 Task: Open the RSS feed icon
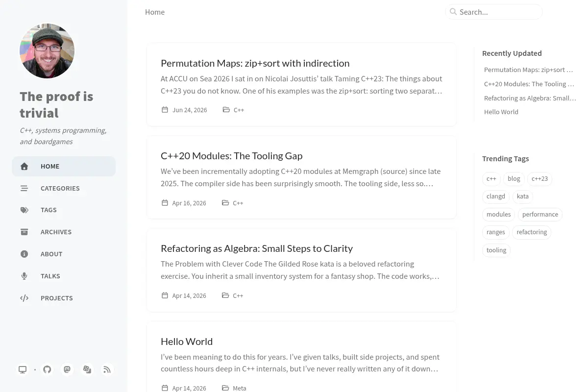(107, 369)
